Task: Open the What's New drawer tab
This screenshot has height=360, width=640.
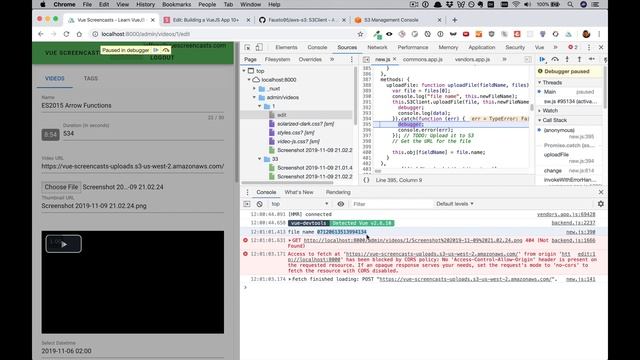Action: pyautogui.click(x=299, y=192)
